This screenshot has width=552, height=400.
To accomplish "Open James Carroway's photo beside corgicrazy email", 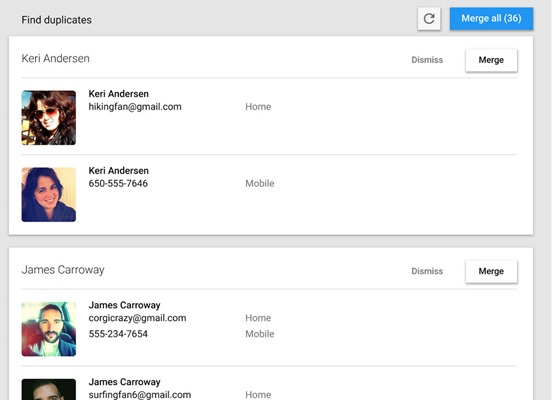I will [49, 329].
